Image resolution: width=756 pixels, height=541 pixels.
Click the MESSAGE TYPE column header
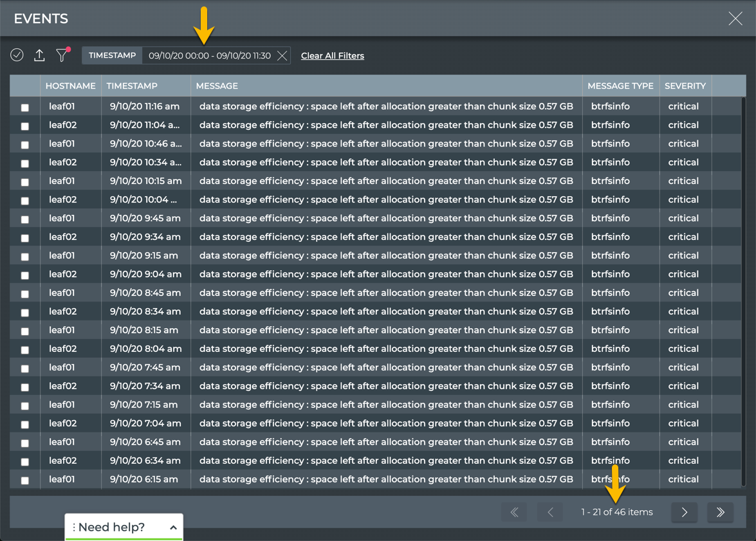(620, 86)
